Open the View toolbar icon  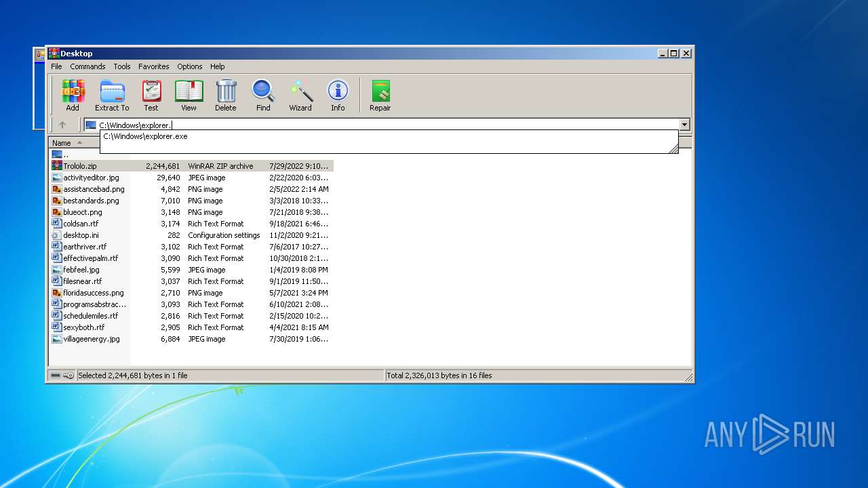pyautogui.click(x=189, y=96)
